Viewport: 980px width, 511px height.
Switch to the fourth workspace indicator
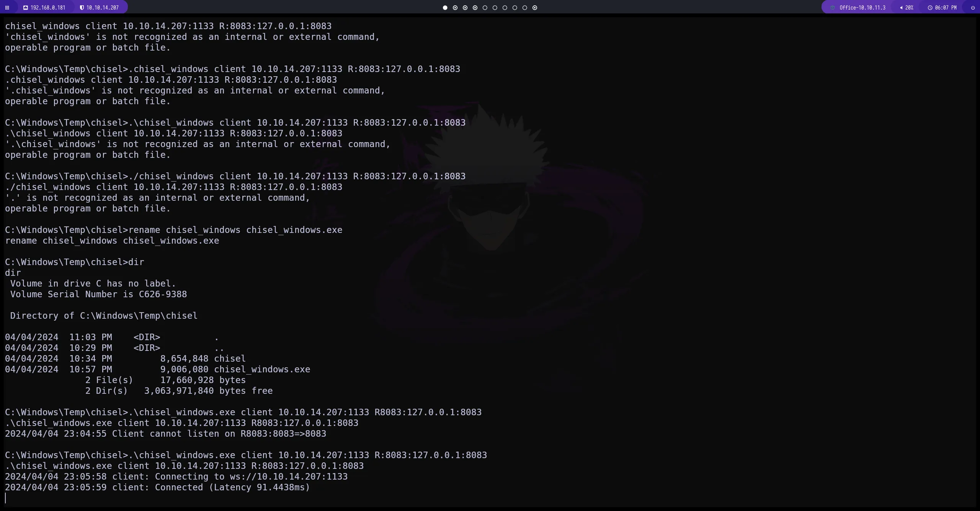475,8
